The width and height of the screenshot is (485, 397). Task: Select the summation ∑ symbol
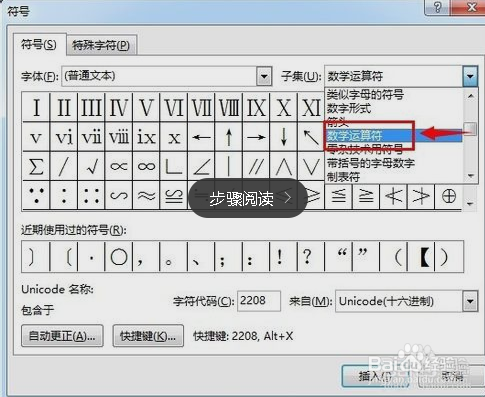click(x=36, y=166)
